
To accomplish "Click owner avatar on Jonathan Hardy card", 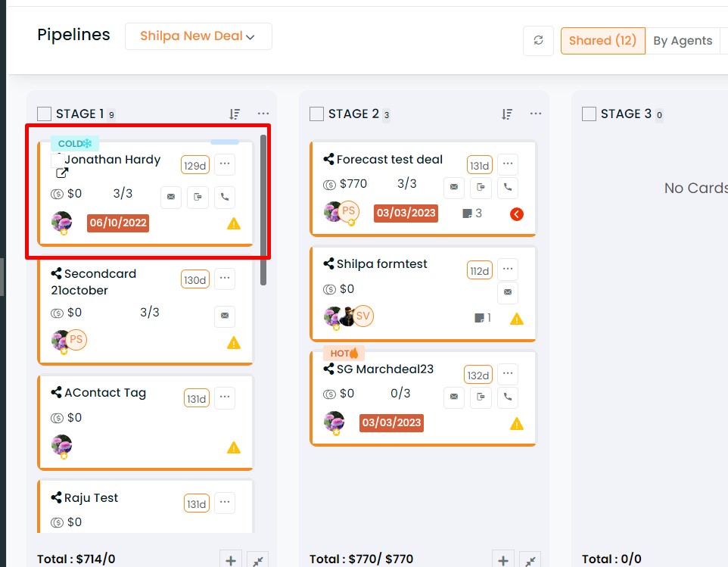I will (x=62, y=222).
